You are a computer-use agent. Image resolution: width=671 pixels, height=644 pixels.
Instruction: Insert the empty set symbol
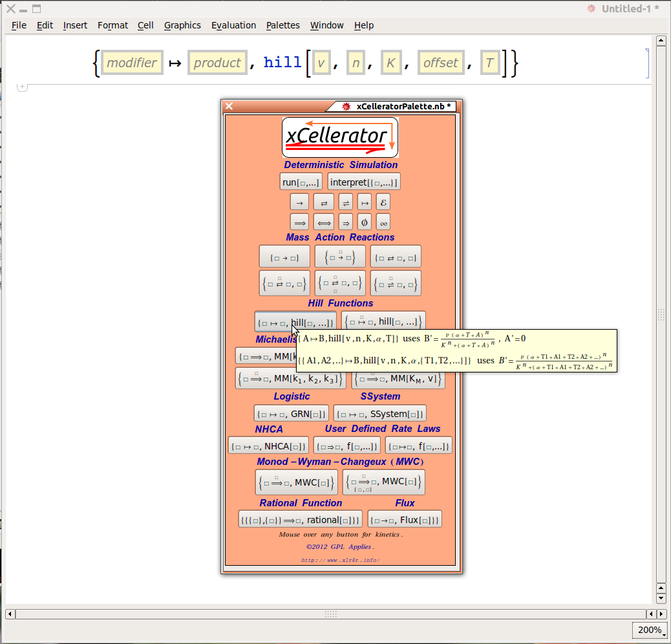point(365,222)
